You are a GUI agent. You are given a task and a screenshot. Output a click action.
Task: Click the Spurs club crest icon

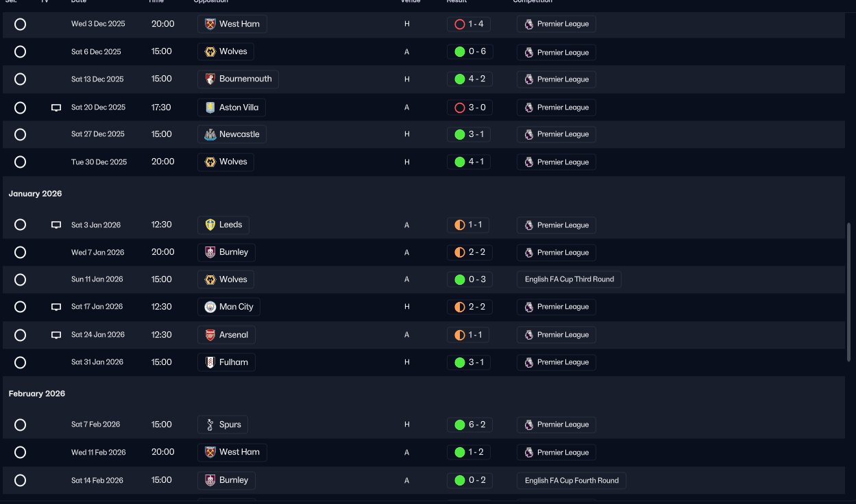(x=210, y=425)
